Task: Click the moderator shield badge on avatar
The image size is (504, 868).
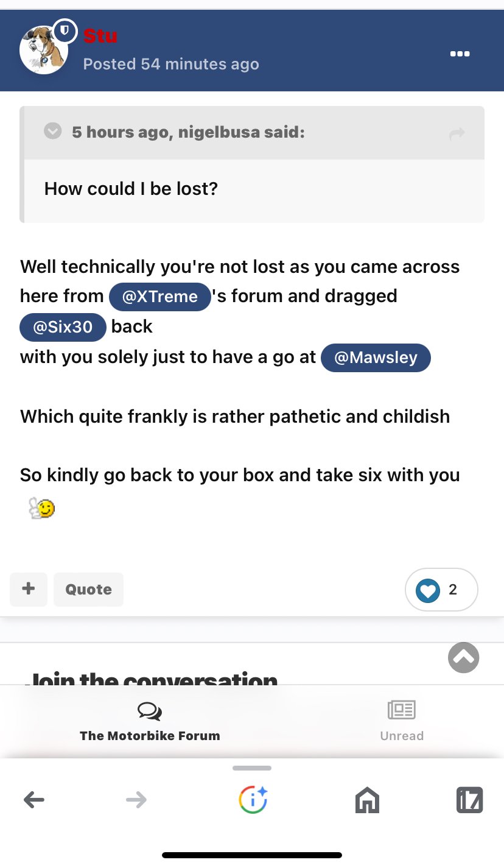Action: coord(65,30)
